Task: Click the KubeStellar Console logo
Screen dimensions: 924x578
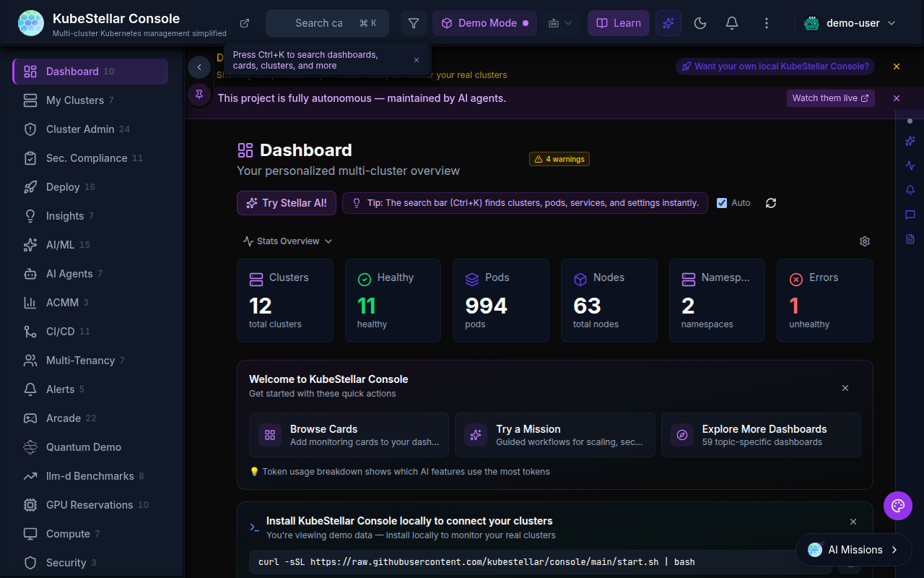Action: pos(30,23)
